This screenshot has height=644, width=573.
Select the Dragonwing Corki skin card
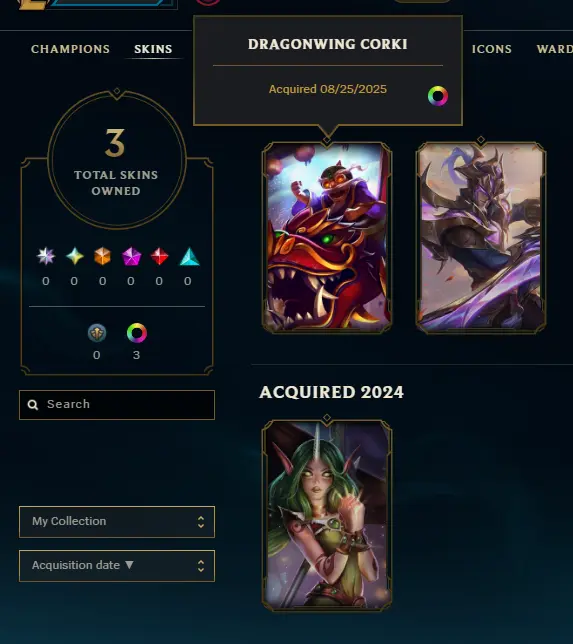327,237
